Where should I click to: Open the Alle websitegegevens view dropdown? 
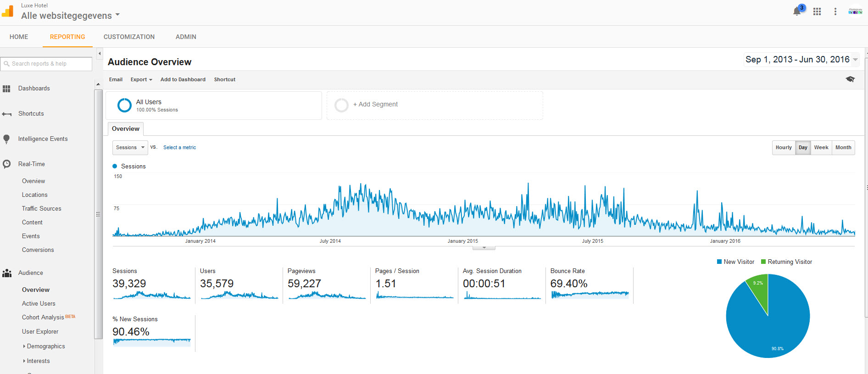(71, 16)
